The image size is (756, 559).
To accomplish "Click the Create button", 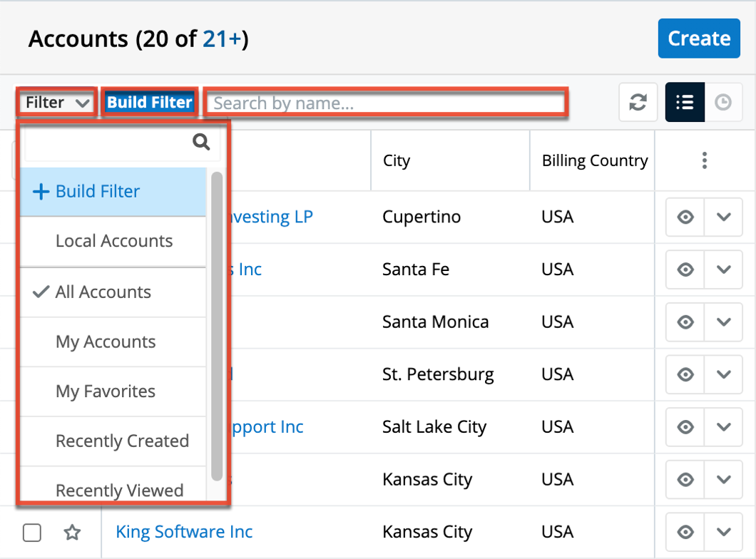I will (x=698, y=39).
